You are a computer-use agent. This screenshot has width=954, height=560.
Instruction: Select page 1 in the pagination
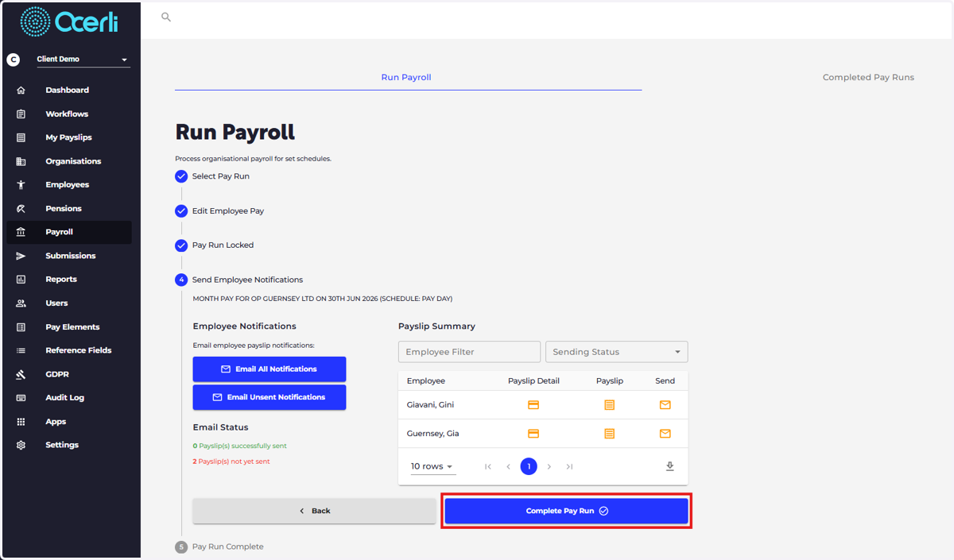click(x=529, y=466)
